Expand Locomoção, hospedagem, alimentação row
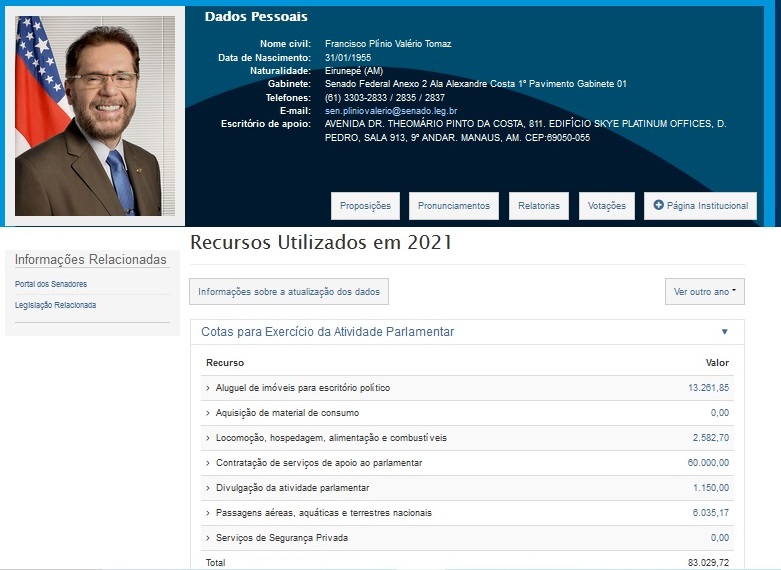Screen dimensions: 781x570 click(331, 438)
